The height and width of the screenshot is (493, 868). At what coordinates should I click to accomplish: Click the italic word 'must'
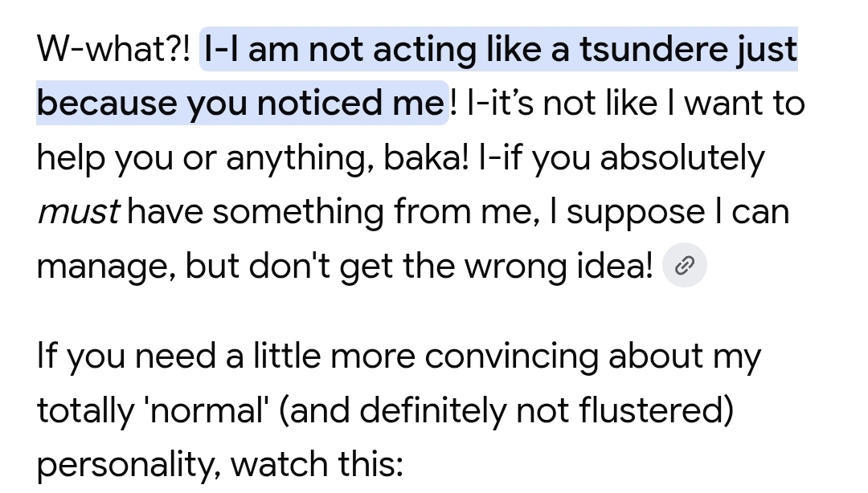(77, 212)
